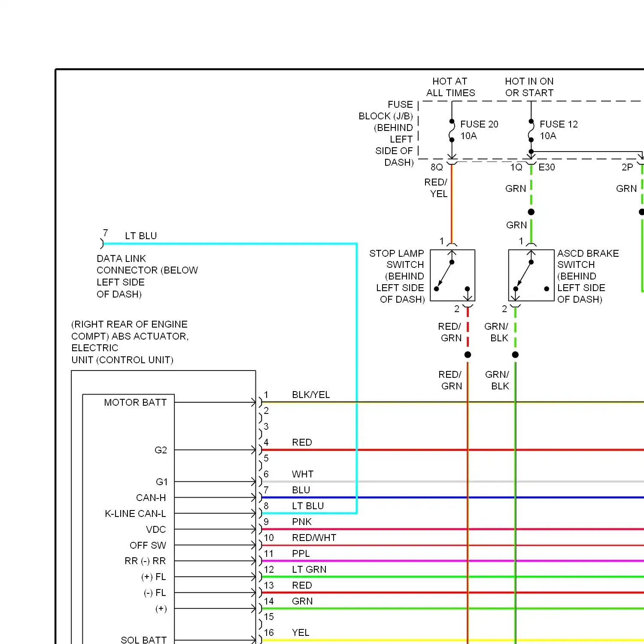Select the (-) FL terminal label
Screen dimensions: 644x644
point(155,593)
